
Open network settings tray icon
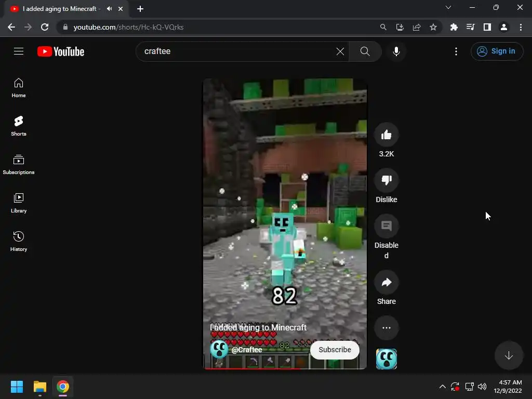point(469,387)
